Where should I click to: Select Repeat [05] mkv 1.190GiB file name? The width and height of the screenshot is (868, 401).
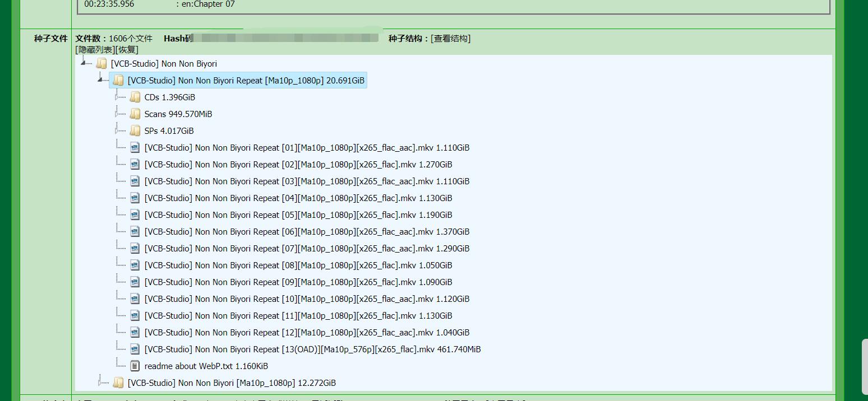298,215
